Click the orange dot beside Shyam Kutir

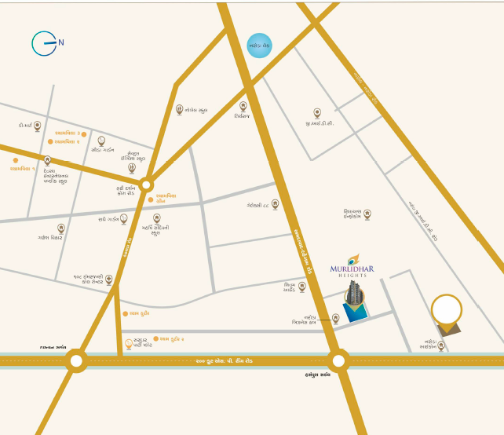tap(126, 313)
